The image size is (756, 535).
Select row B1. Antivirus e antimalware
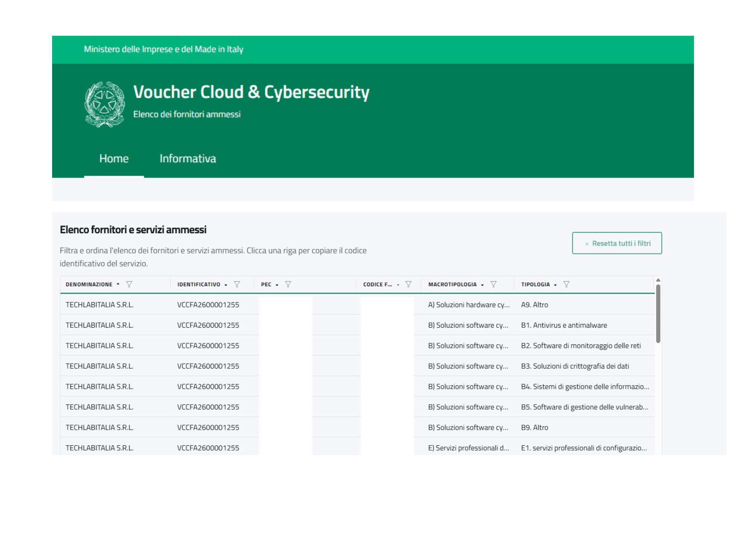click(358, 325)
